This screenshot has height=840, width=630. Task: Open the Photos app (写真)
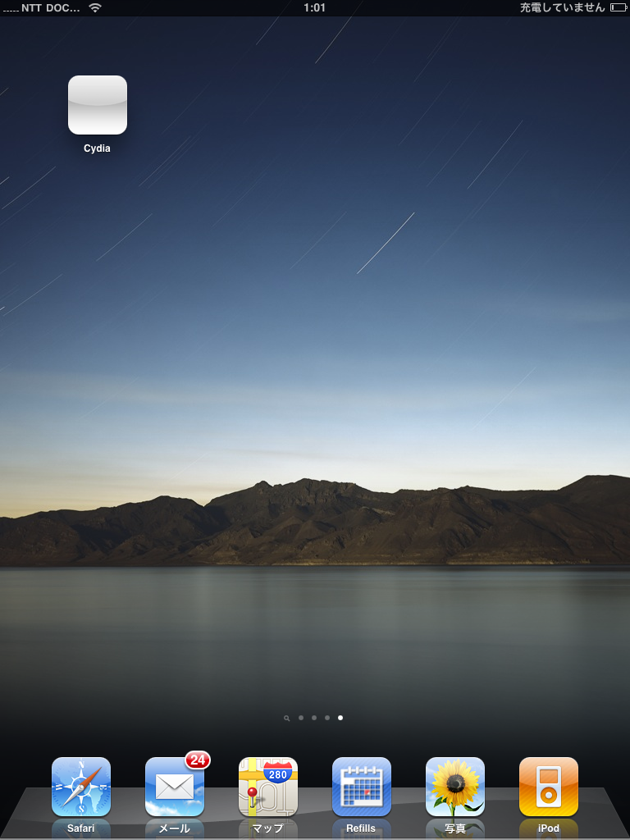point(454,787)
